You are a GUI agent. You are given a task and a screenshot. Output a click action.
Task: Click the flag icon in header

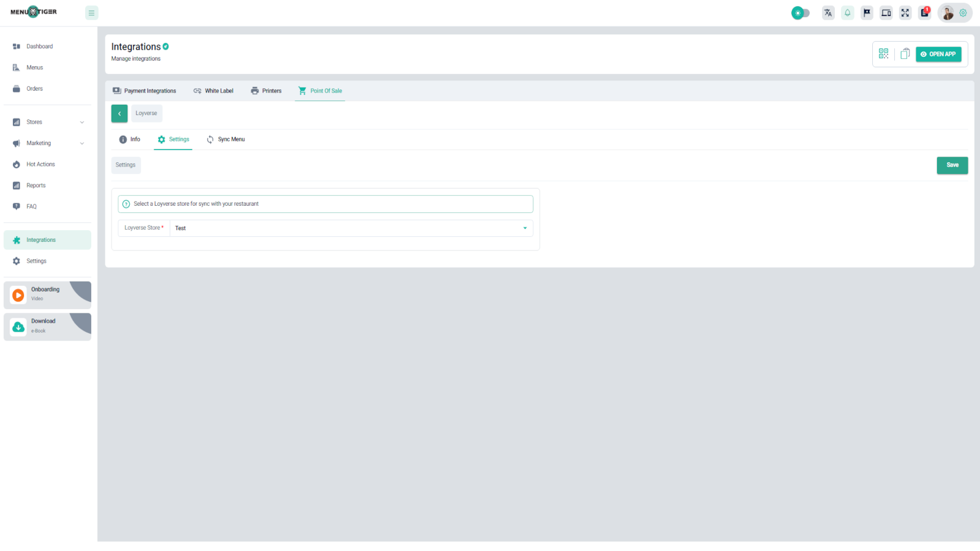pyautogui.click(x=867, y=13)
